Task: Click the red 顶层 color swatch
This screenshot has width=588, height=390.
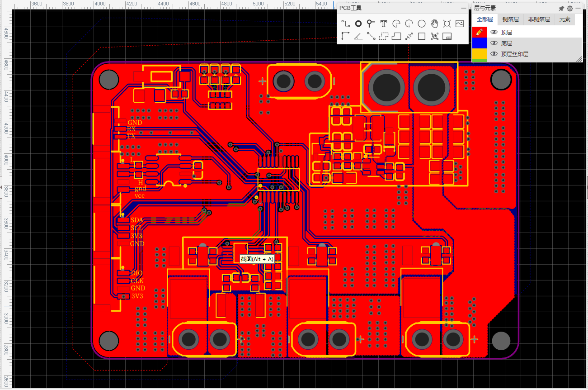Action: coord(480,32)
